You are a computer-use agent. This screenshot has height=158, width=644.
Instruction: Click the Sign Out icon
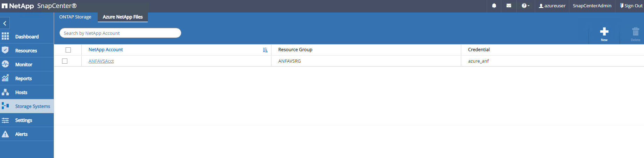tap(622, 6)
